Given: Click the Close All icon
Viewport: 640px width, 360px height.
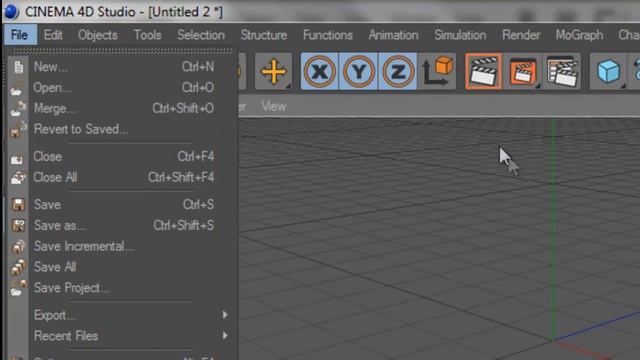Looking at the screenshot, I should tap(18, 178).
